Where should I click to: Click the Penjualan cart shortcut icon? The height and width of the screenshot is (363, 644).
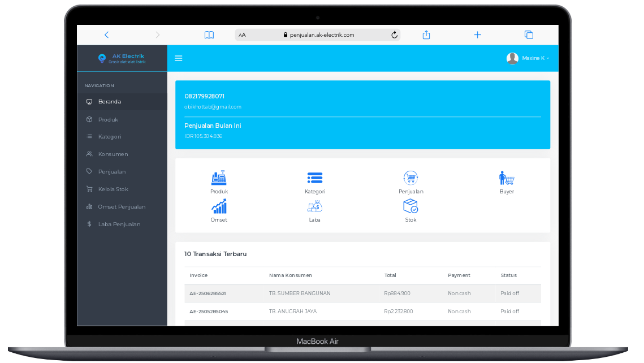point(410,178)
